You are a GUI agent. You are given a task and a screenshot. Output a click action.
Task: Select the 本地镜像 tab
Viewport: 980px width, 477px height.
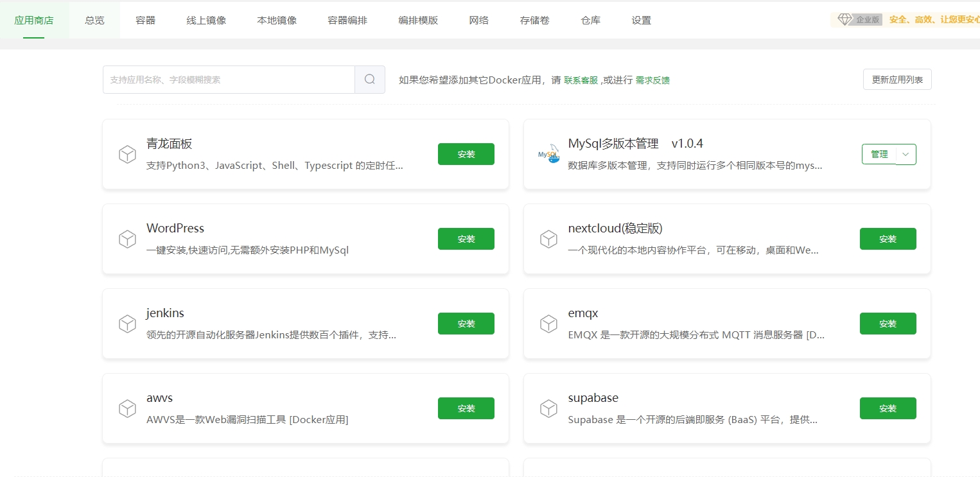277,20
